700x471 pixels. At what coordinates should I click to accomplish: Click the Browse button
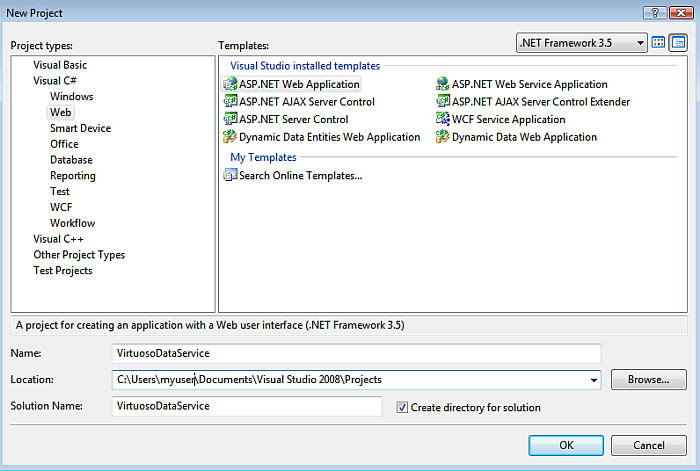click(x=648, y=380)
